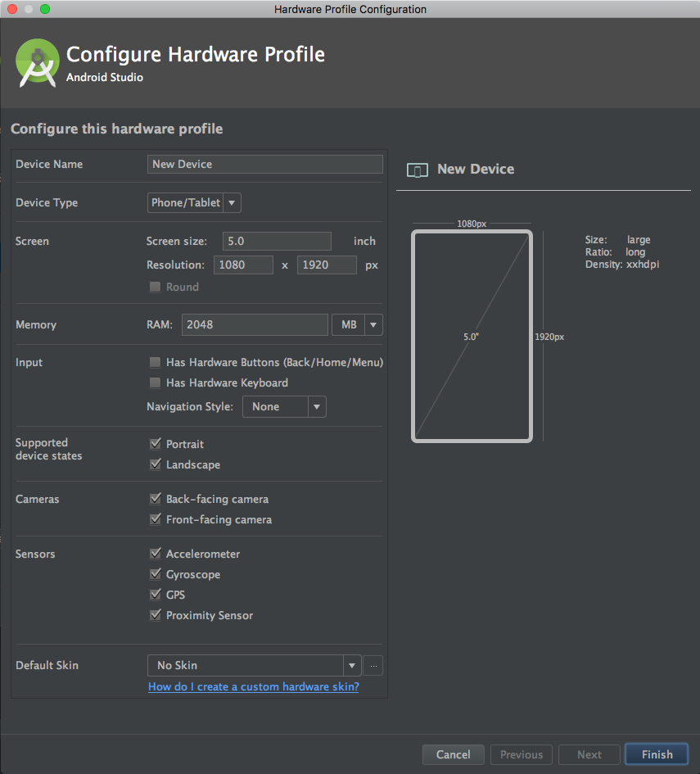700x774 pixels.
Task: Open the Device Type dropdown
Action: pos(194,203)
